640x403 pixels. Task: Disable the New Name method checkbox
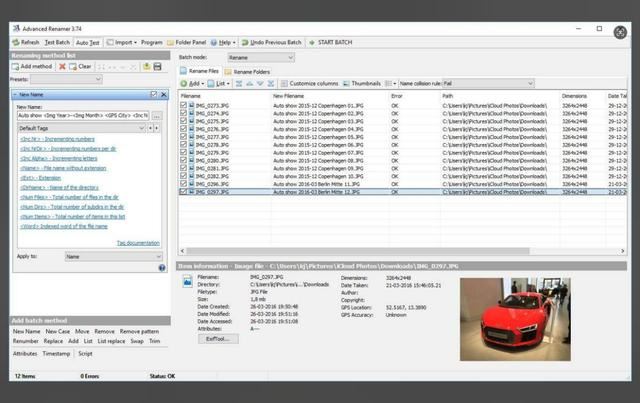pos(152,94)
